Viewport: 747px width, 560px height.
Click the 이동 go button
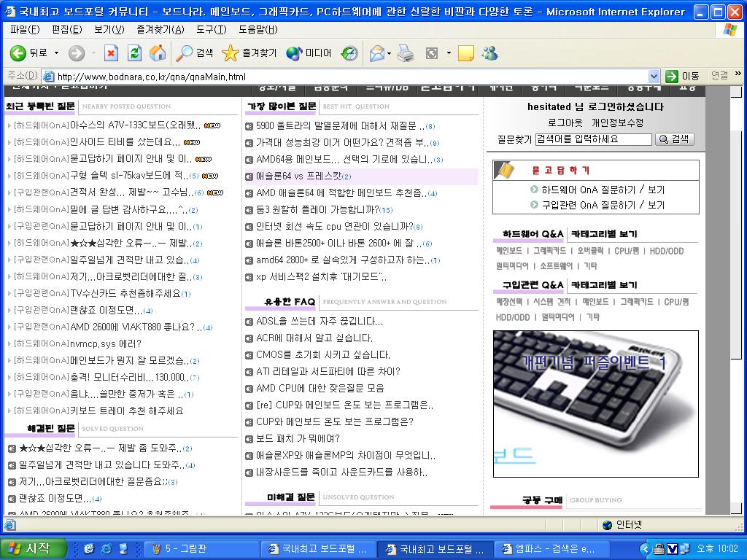click(682, 76)
